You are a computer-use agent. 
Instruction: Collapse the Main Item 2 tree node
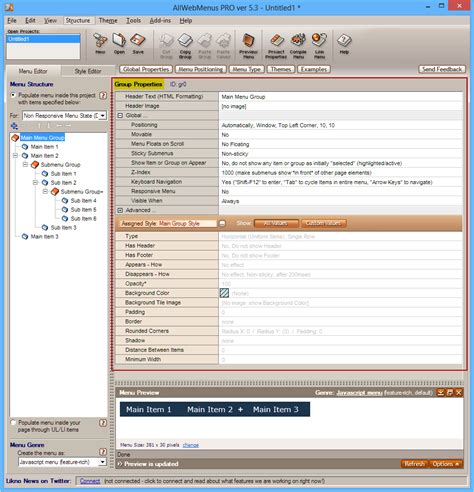click(x=15, y=156)
